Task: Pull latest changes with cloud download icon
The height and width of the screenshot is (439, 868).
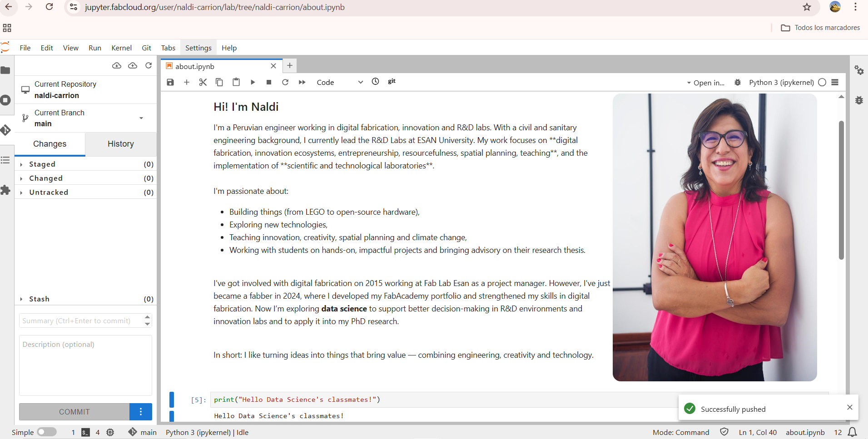Action: pos(117,66)
